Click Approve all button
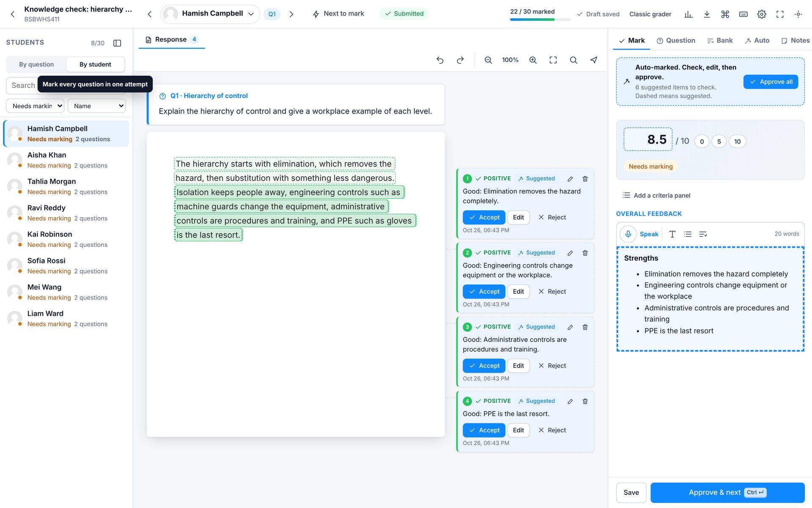This screenshot has width=812, height=508. pos(771,82)
